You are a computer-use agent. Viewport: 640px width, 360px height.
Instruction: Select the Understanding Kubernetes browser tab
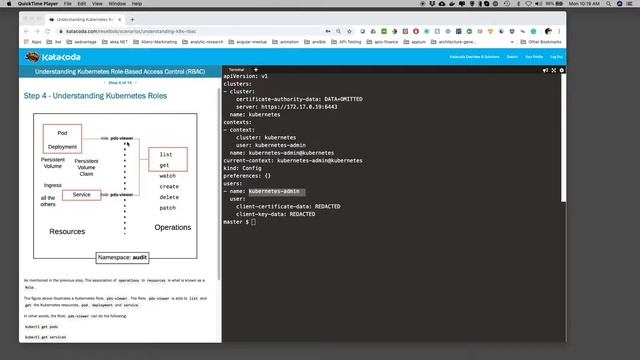85,20
